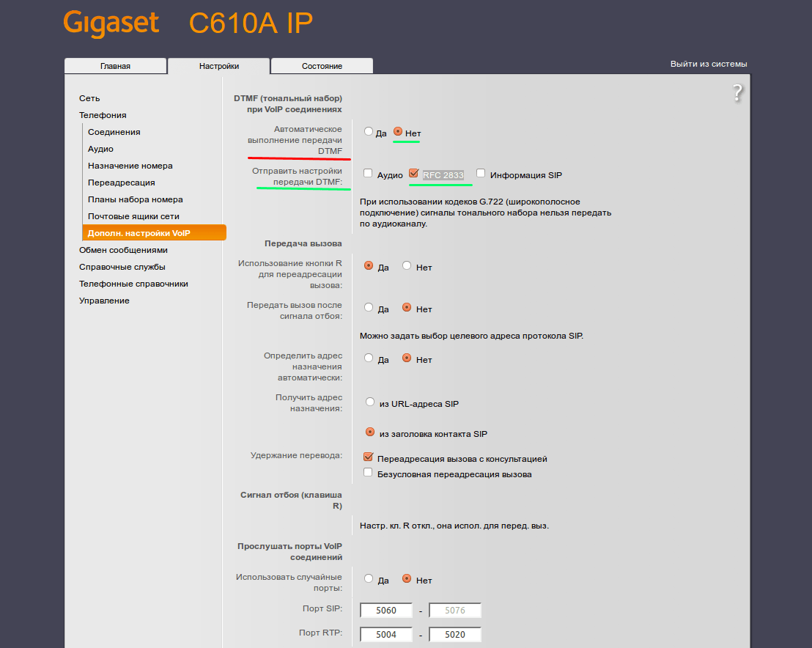812x648 pixels.
Task: Uncheck Переадресация вызова с консультацией
Action: [368, 457]
